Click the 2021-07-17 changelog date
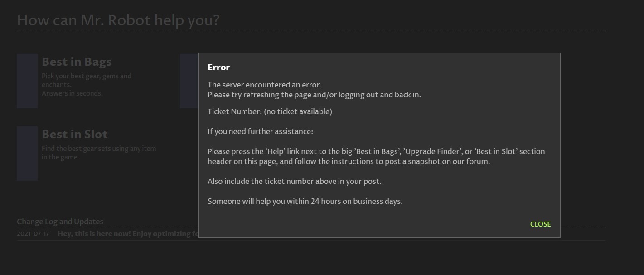This screenshot has height=275, width=644. pos(33,234)
